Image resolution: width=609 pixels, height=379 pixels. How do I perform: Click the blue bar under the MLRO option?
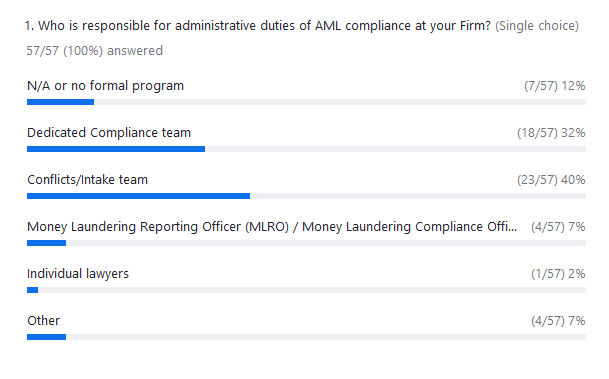coord(46,243)
